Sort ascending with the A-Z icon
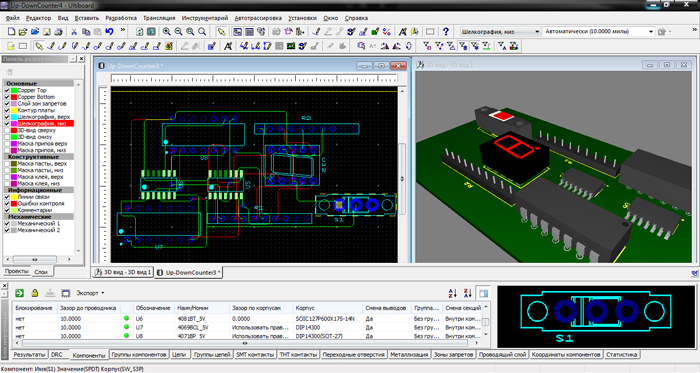This screenshot has height=373, width=700. pos(453,293)
